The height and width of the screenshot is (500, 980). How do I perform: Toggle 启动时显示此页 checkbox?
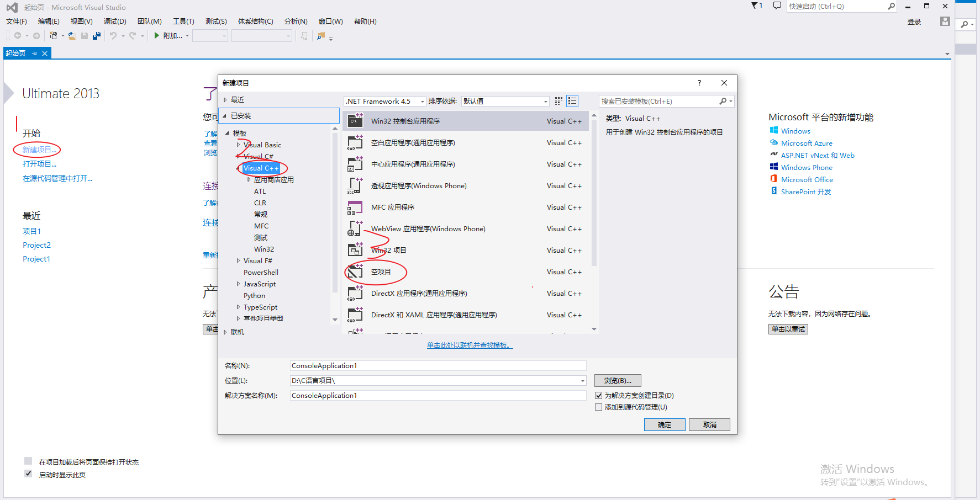pos(28,474)
